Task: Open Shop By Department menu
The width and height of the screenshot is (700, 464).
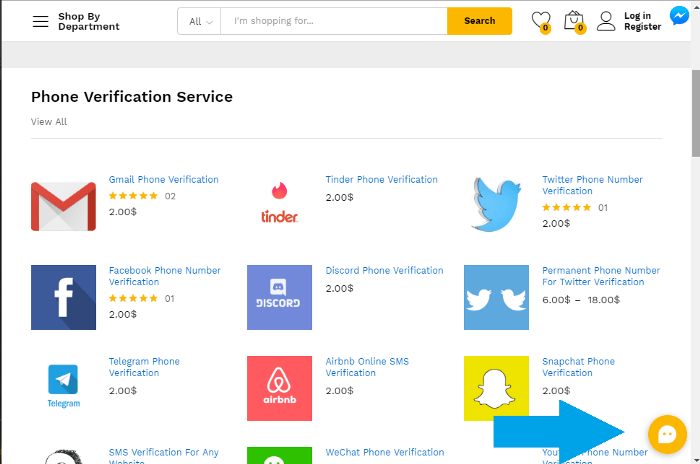Action: pos(88,21)
